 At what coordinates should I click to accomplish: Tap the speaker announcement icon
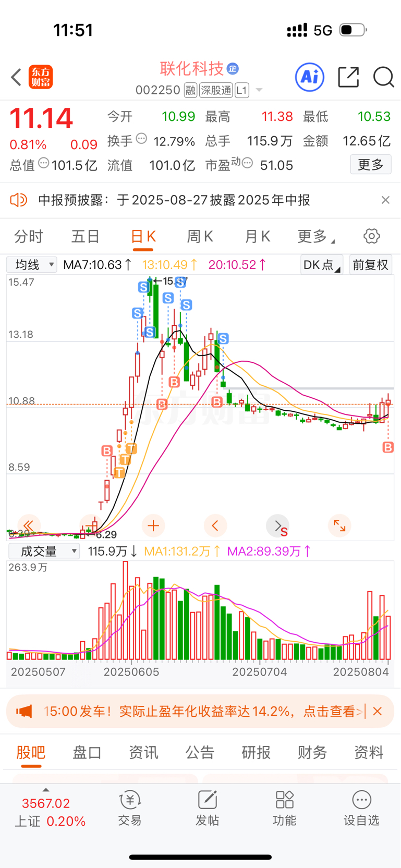tap(19, 200)
